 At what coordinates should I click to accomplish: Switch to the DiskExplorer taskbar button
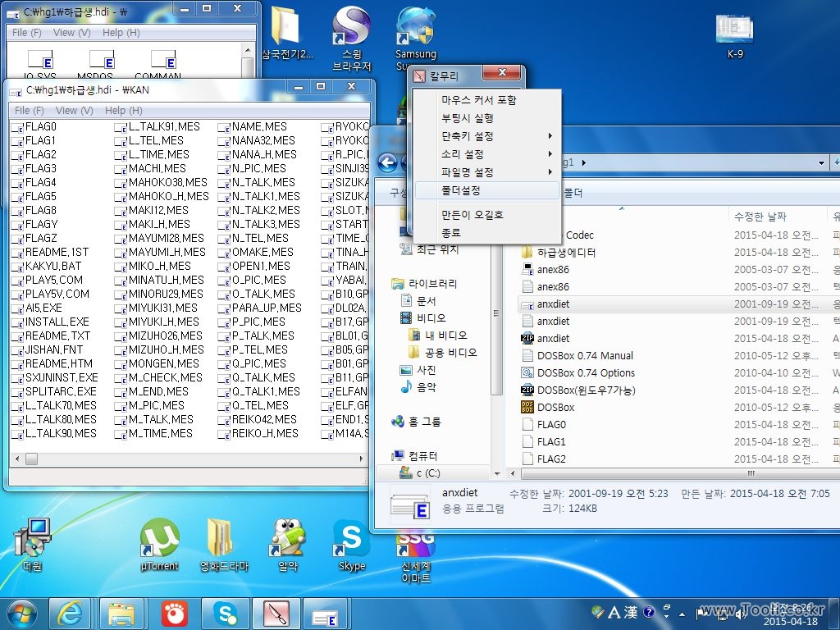coord(326,614)
